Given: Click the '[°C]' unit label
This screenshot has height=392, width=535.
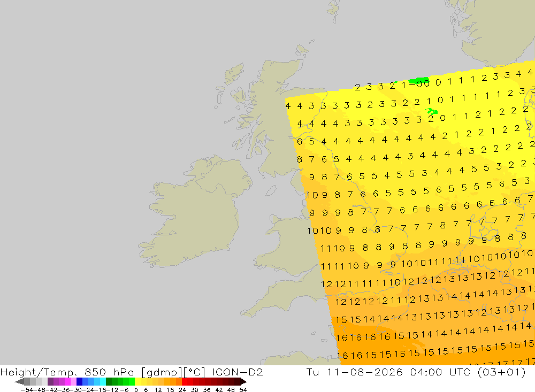Looking at the screenshot, I should pyautogui.click(x=195, y=372).
